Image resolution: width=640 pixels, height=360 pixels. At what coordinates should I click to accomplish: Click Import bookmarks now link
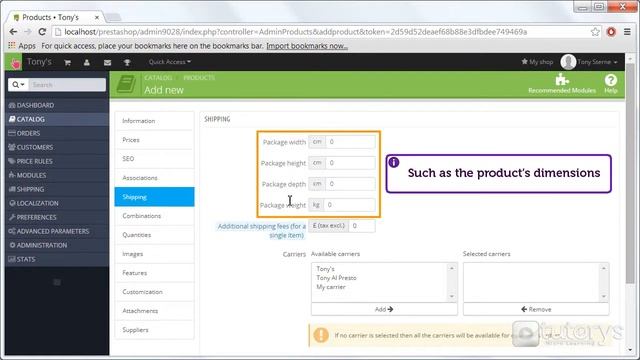(x=307, y=46)
